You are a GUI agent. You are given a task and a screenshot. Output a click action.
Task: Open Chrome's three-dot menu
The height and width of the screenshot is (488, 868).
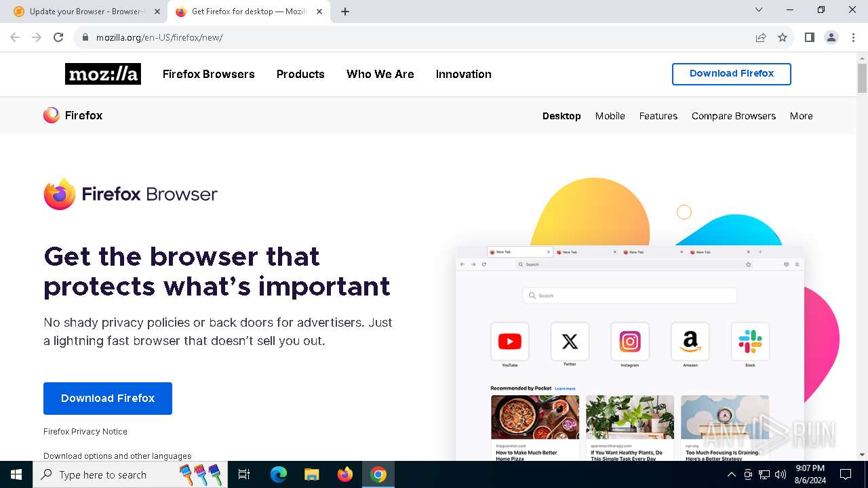click(x=852, y=37)
